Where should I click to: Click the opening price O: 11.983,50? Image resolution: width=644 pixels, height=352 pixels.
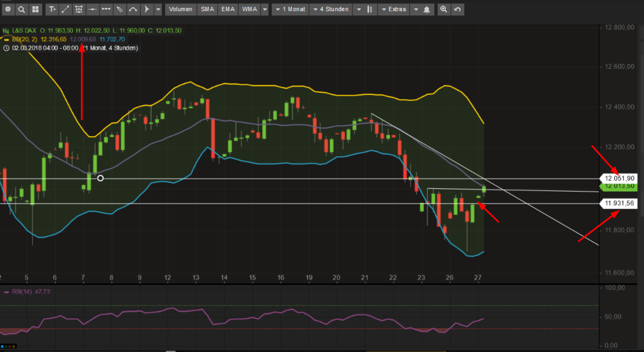click(x=57, y=30)
